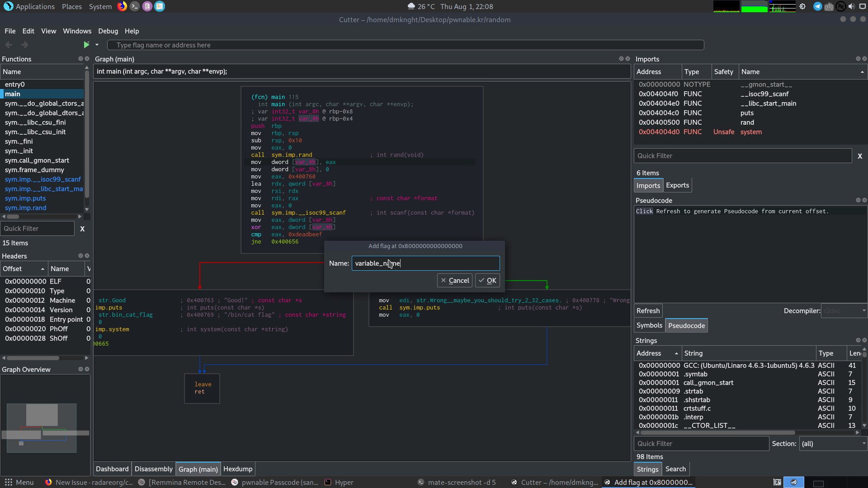Click the back navigation arrow
Image resolution: width=868 pixels, height=488 pixels.
[x=9, y=45]
